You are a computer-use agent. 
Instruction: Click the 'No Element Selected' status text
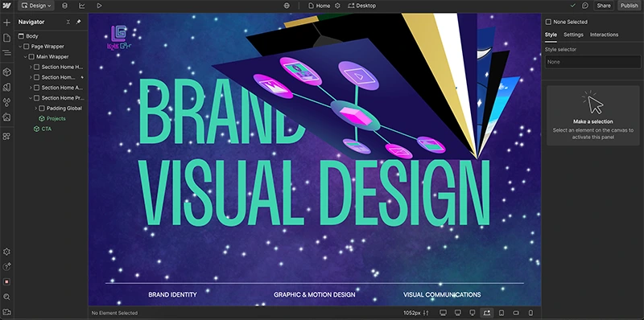[x=114, y=313]
